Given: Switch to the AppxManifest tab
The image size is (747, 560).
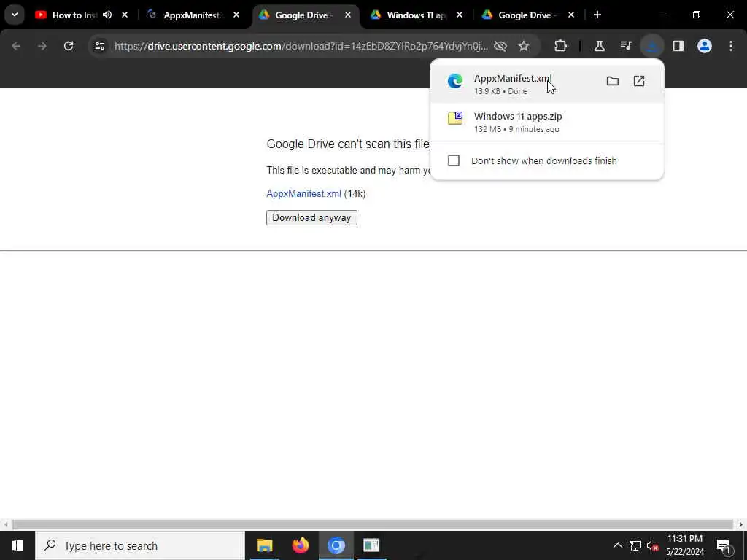Looking at the screenshot, I should click(x=193, y=15).
